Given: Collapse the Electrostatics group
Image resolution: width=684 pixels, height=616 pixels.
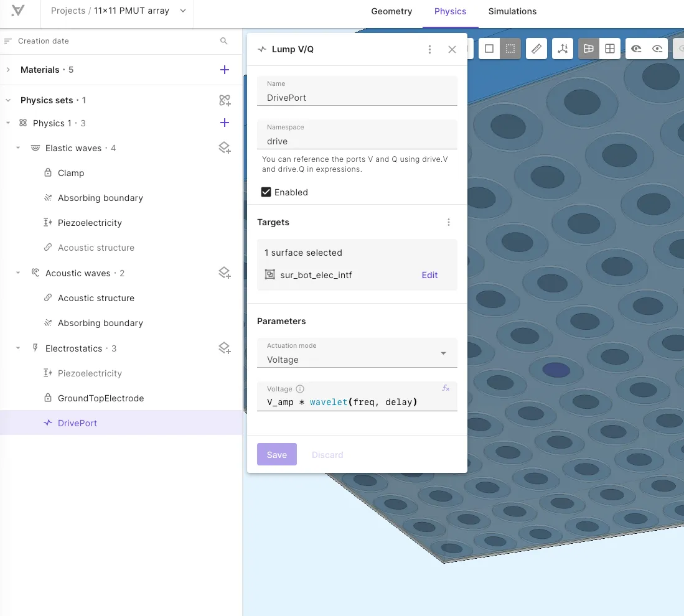Looking at the screenshot, I should (18, 348).
